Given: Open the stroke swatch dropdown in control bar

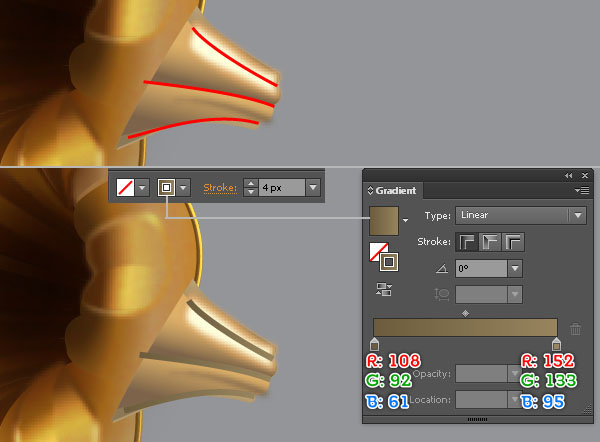Looking at the screenshot, I should pos(183,188).
